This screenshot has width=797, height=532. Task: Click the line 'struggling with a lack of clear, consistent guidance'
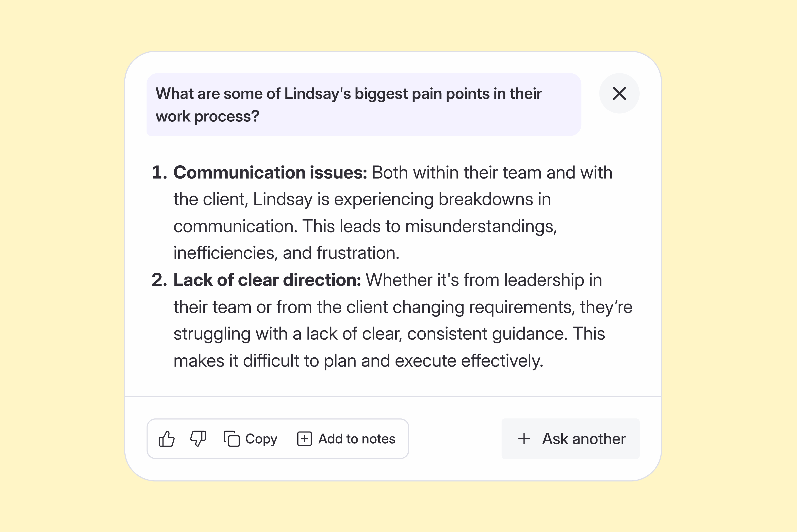pyautogui.click(x=370, y=334)
